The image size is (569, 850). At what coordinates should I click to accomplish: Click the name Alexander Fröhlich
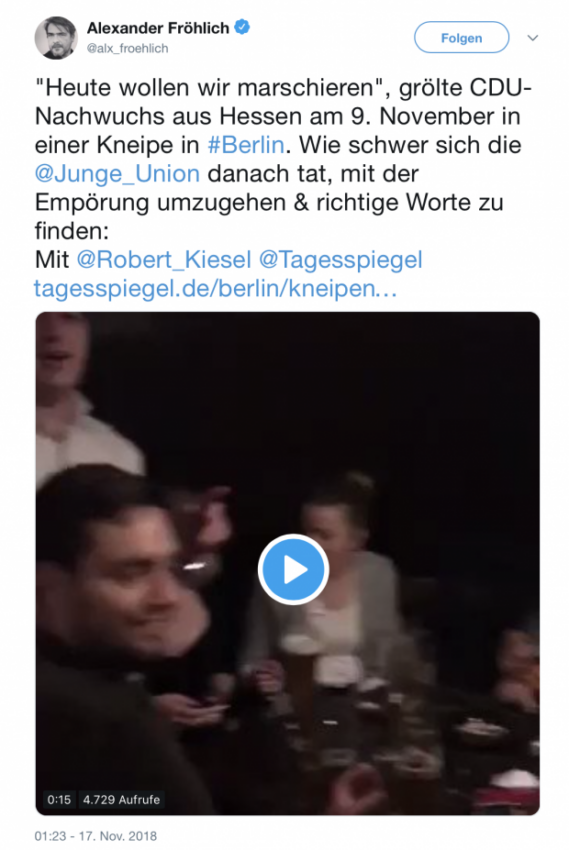tap(158, 28)
